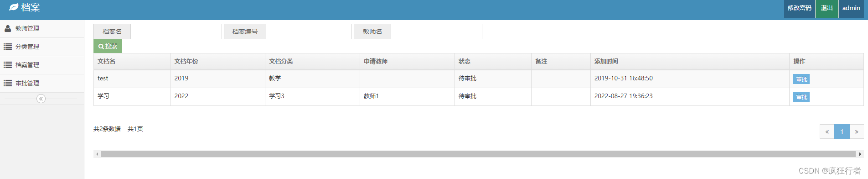This screenshot has height=179, width=868.
Task: Focus the 档案编号 input field
Action: click(x=309, y=32)
